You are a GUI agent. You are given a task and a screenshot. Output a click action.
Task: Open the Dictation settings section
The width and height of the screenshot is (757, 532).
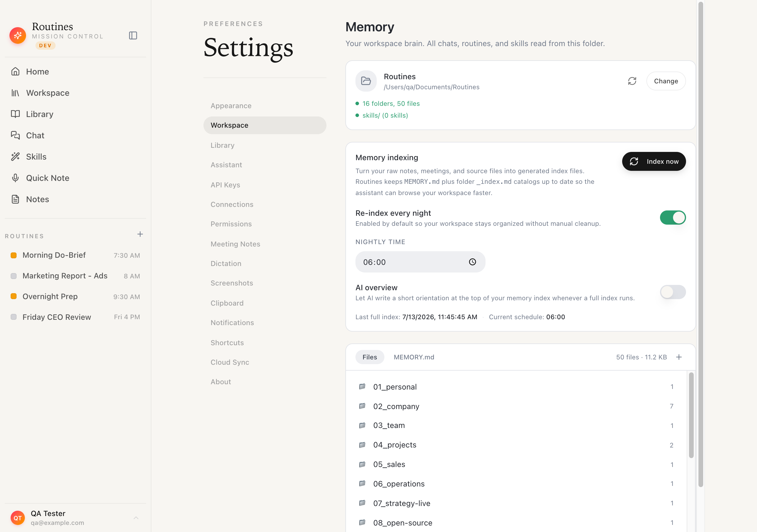pyautogui.click(x=265, y=264)
